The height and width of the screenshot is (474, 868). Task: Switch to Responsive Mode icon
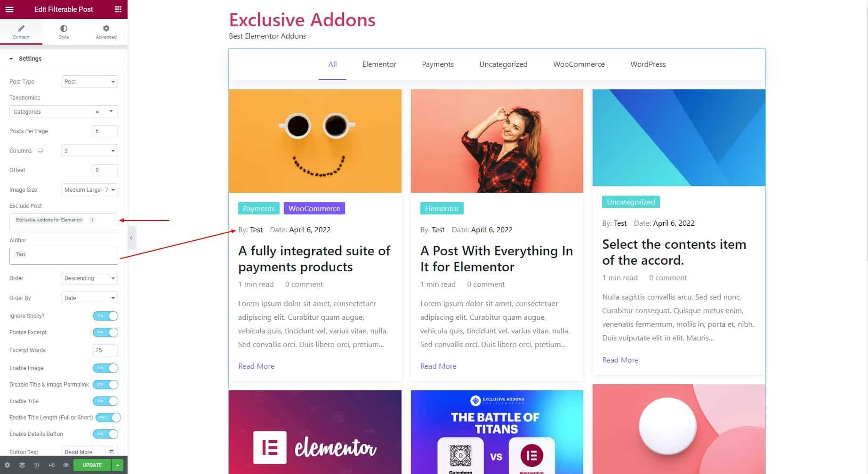pyautogui.click(x=51, y=465)
